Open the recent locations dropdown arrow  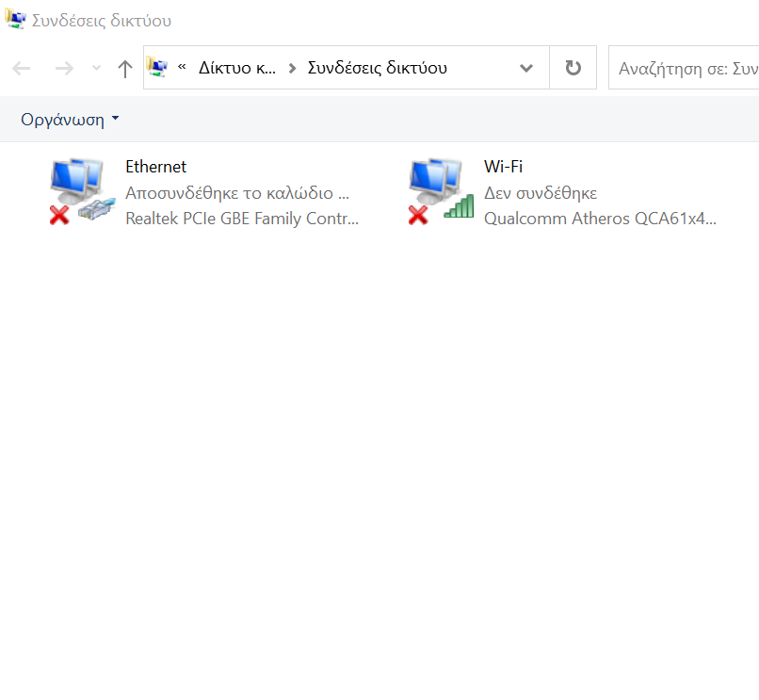[x=96, y=68]
